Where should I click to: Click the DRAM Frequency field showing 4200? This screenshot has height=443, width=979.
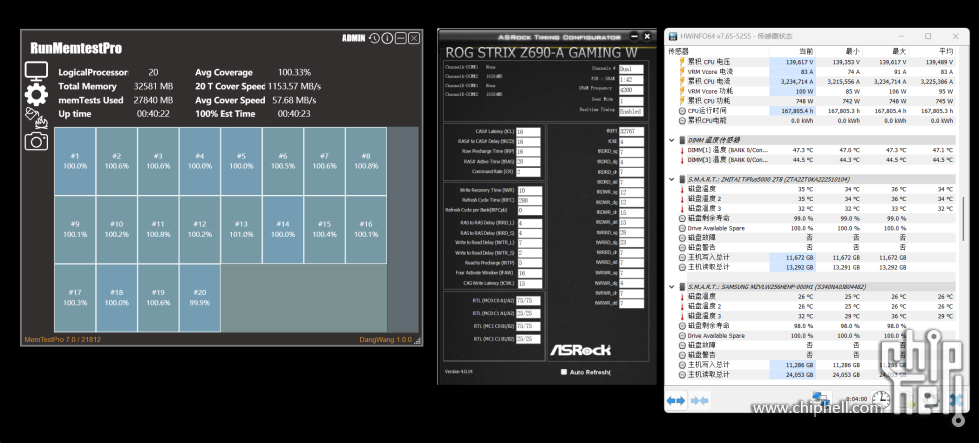pyautogui.click(x=630, y=89)
